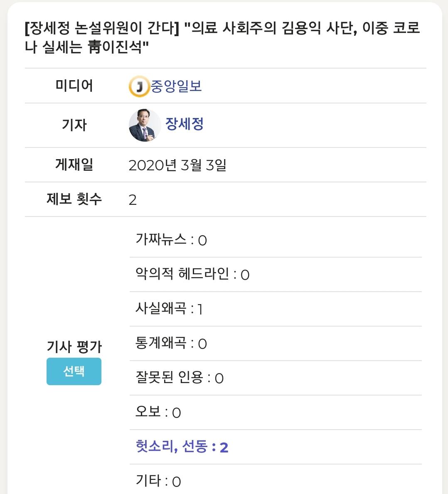Select the 가짜뉴스 rating row

276,240
